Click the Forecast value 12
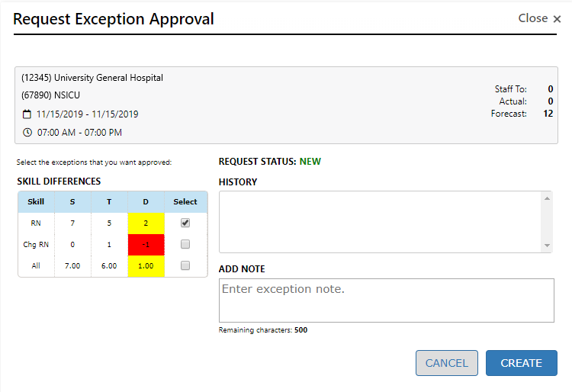 pyautogui.click(x=548, y=114)
